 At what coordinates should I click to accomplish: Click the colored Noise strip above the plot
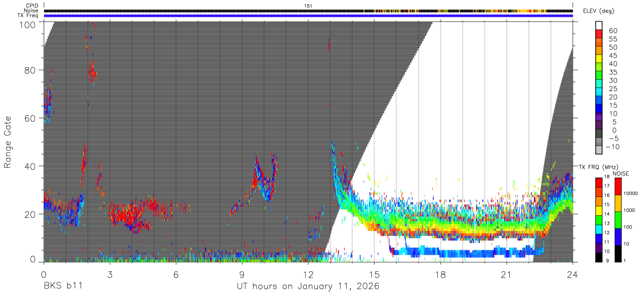[308, 10]
